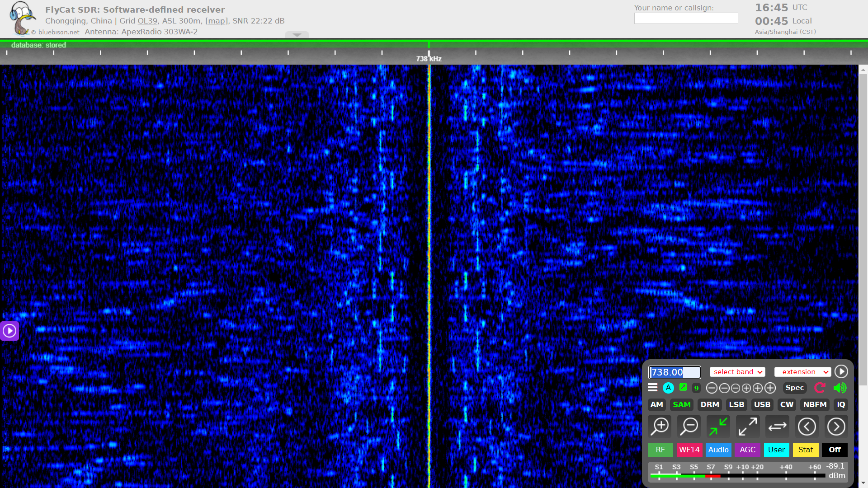Switch demodulation mode to USB
The width and height of the screenshot is (868, 488).
pyautogui.click(x=762, y=404)
